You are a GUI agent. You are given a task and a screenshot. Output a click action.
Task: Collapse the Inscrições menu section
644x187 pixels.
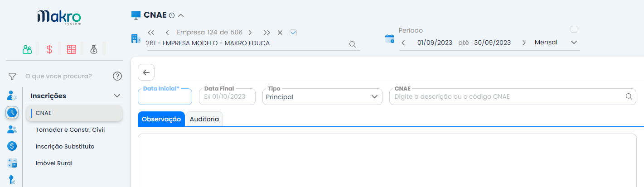coord(117,96)
